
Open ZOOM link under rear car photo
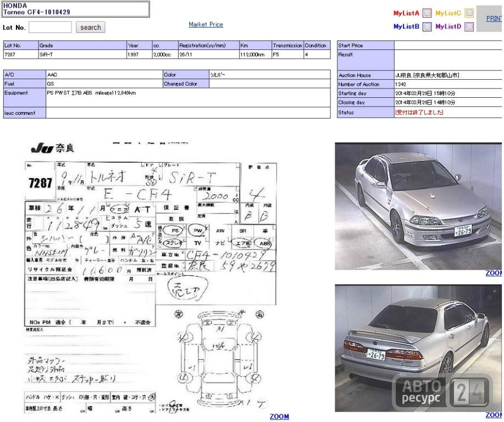pyautogui.click(x=494, y=415)
